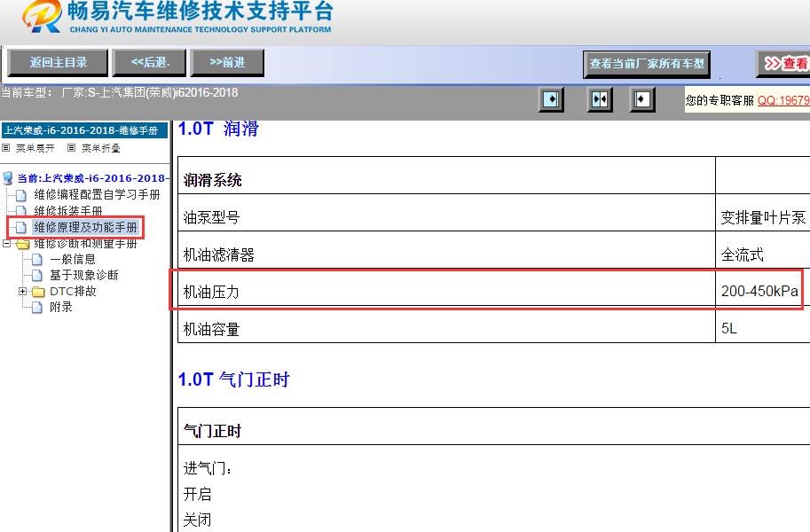
Task: Click the 开启 row text
Action: coord(197,494)
